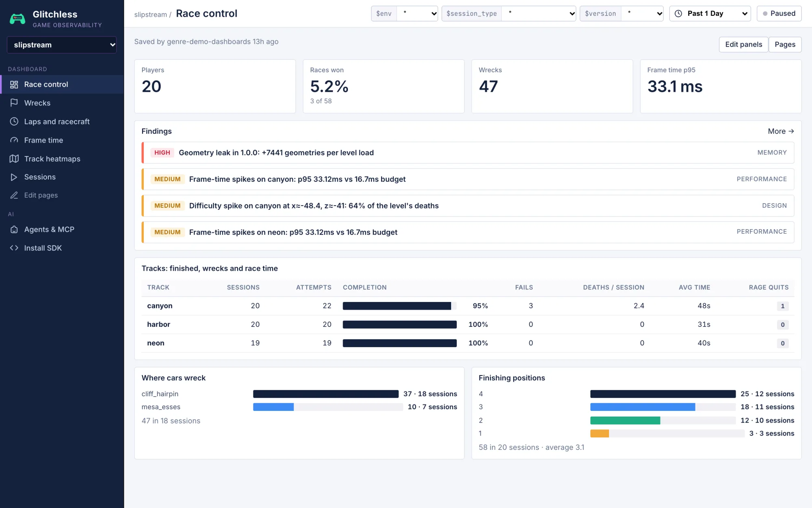Click the slipstream breadcrumb link
Image resolution: width=812 pixels, height=508 pixels.
(x=151, y=15)
